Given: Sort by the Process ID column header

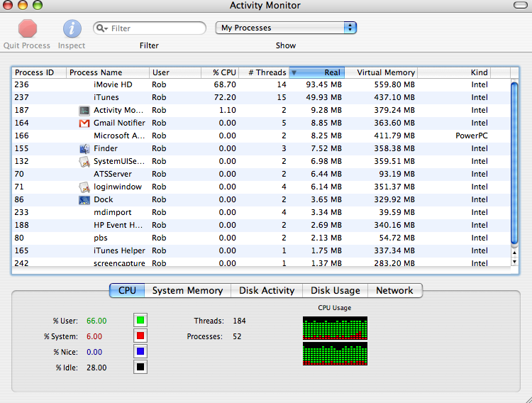Looking at the screenshot, I should coord(39,72).
